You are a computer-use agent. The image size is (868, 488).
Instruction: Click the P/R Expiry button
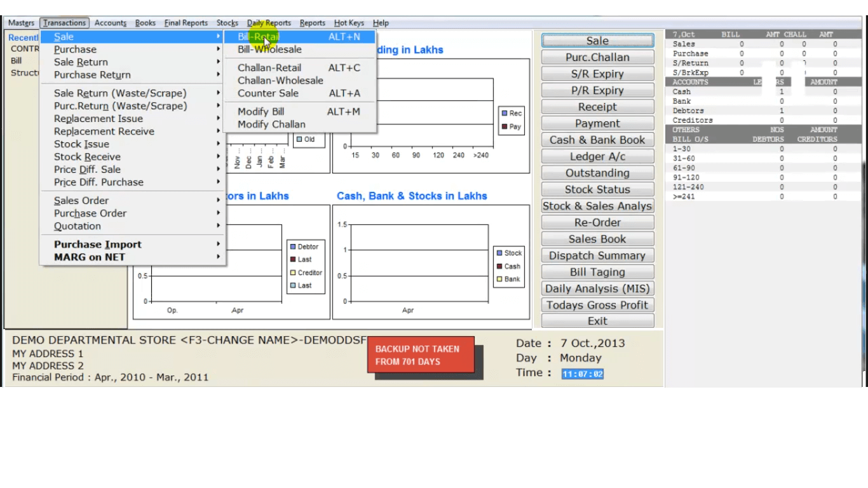(597, 90)
